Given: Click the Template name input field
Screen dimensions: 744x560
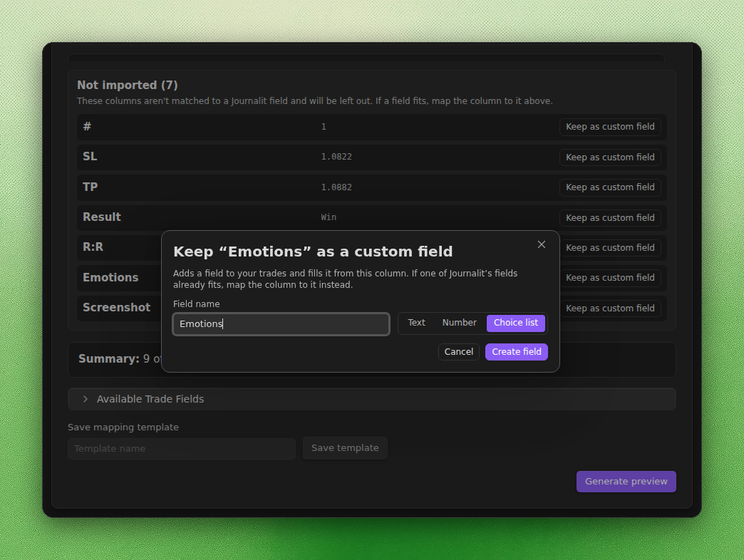Looking at the screenshot, I should tap(182, 449).
